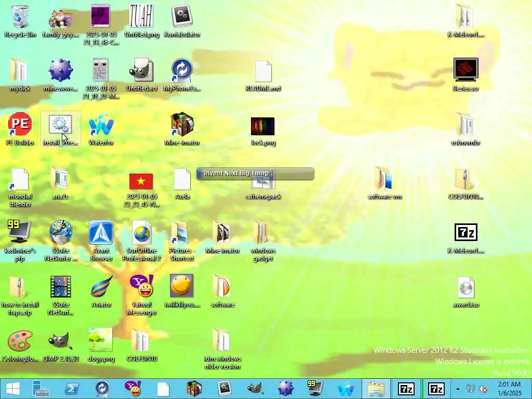Open the SSuite NetSurfer globe icon
Viewport: 532px width, 399px height.
(60, 241)
